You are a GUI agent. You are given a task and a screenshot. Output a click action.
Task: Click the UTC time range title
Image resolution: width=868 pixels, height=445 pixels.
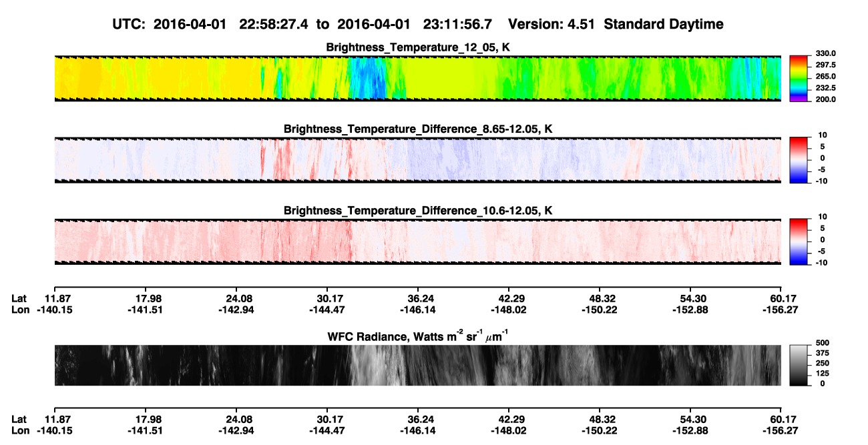click(418, 24)
